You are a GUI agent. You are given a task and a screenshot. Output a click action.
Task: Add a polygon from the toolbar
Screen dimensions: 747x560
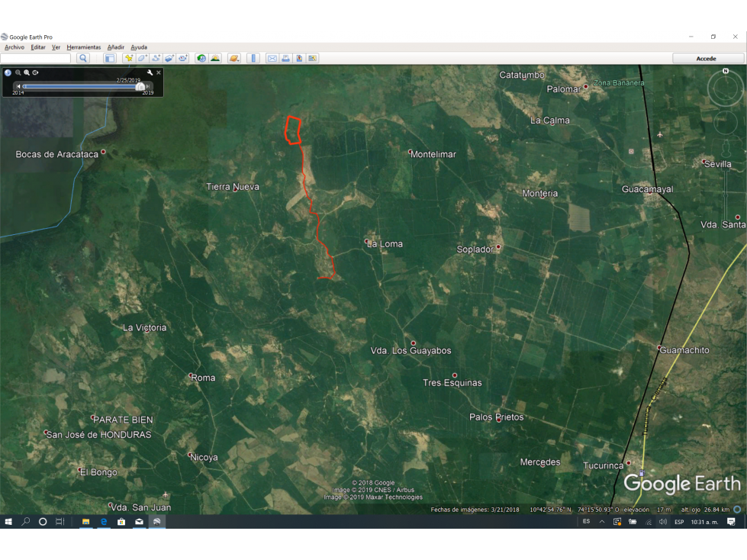(143, 58)
